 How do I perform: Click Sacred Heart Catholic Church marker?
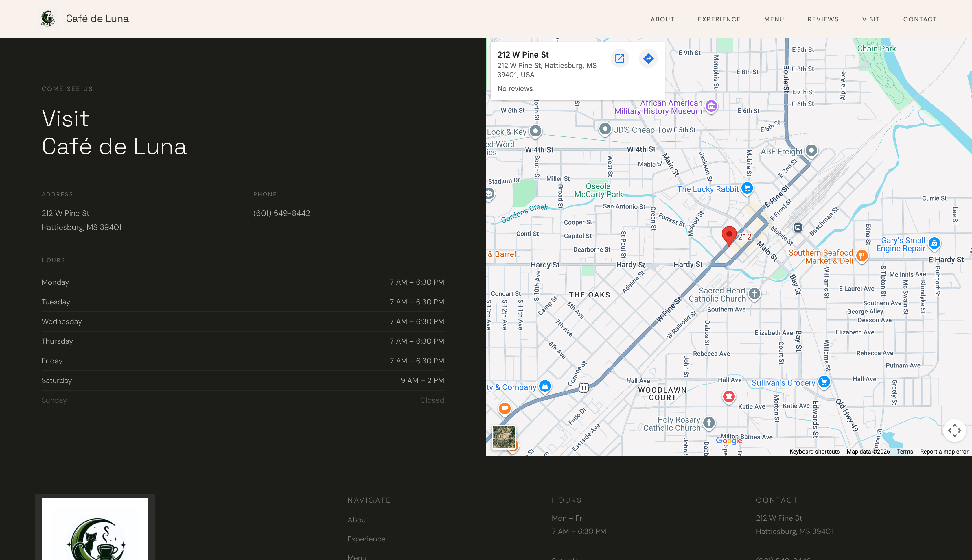(754, 294)
